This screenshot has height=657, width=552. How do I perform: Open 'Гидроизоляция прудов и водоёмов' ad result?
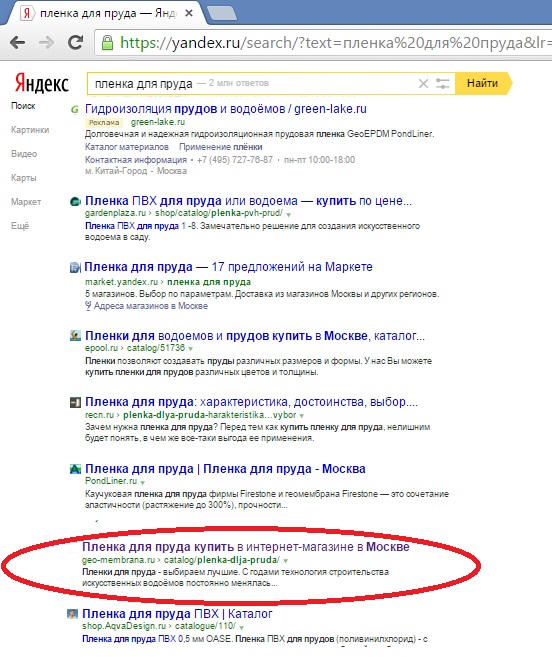[x=225, y=109]
